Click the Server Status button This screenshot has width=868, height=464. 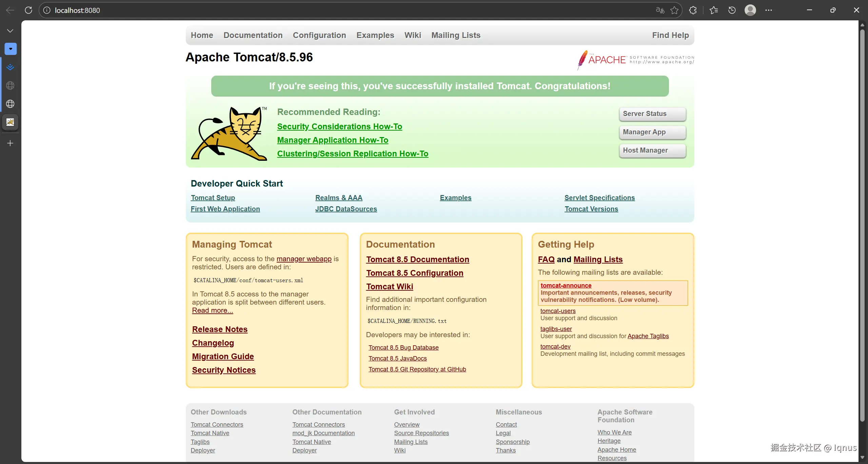(x=652, y=114)
